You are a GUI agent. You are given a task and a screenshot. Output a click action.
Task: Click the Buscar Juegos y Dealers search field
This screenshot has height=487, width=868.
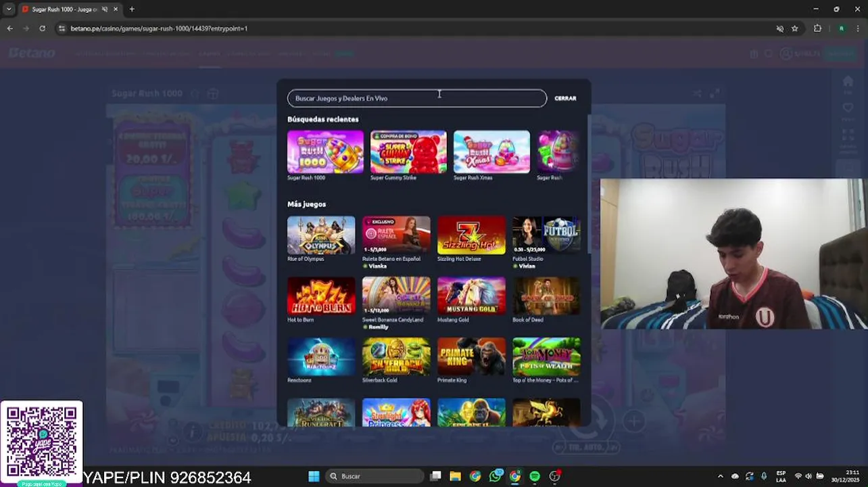(x=416, y=98)
